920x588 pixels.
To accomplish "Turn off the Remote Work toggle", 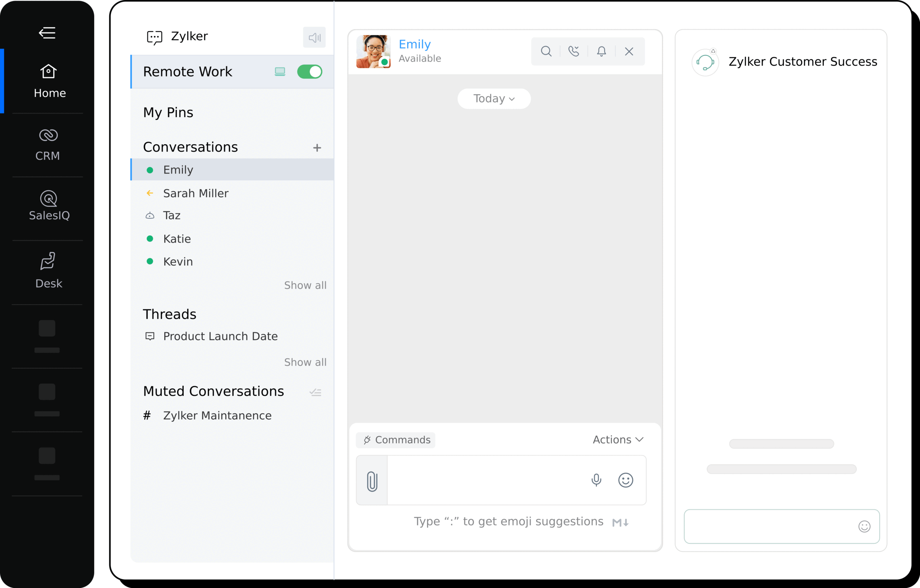I will click(x=309, y=72).
